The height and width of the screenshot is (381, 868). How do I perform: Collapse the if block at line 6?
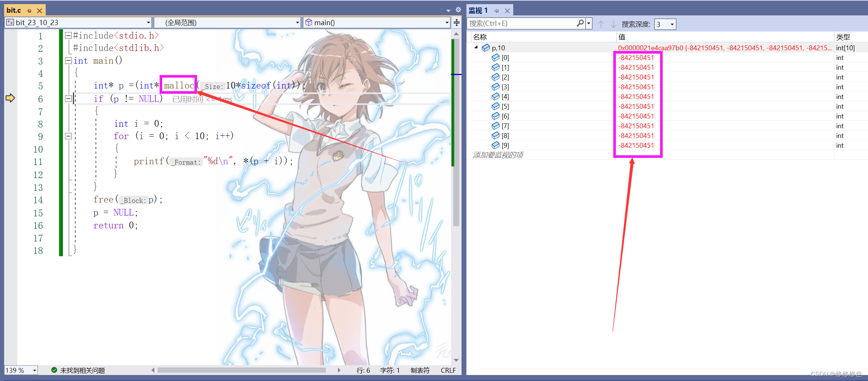68,99
